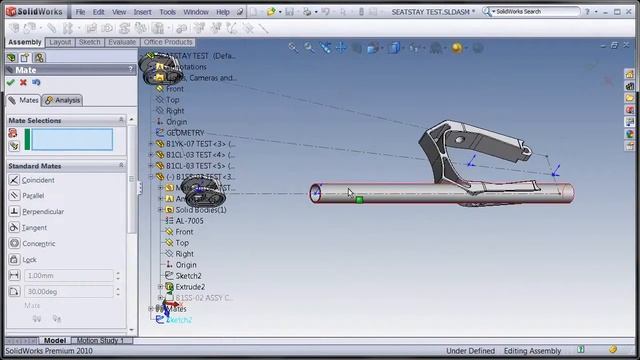Click the Print icon in top toolbar

coord(307,12)
